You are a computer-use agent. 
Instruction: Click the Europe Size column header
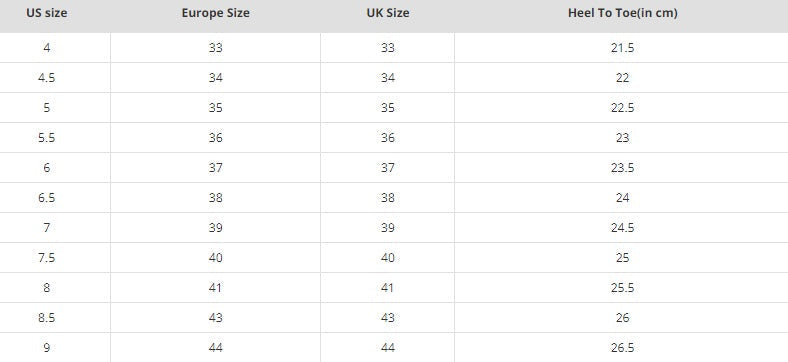(216, 13)
